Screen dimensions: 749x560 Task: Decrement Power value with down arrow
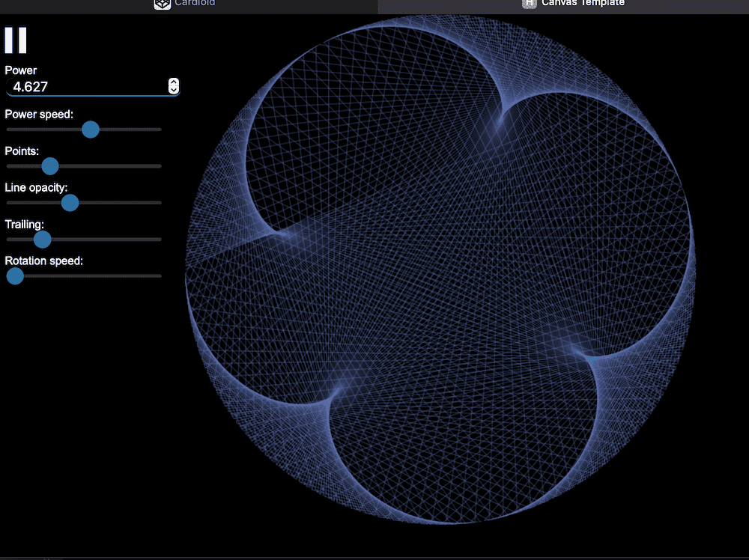point(174,91)
